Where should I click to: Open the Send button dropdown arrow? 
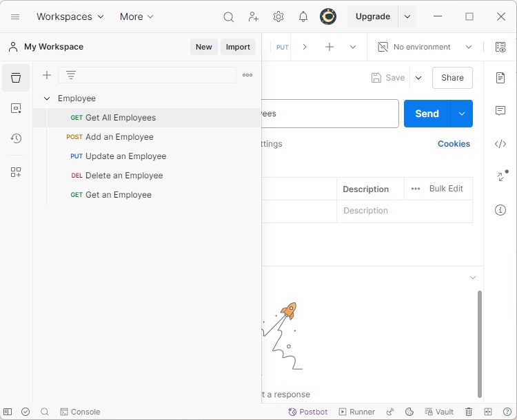[x=462, y=114]
